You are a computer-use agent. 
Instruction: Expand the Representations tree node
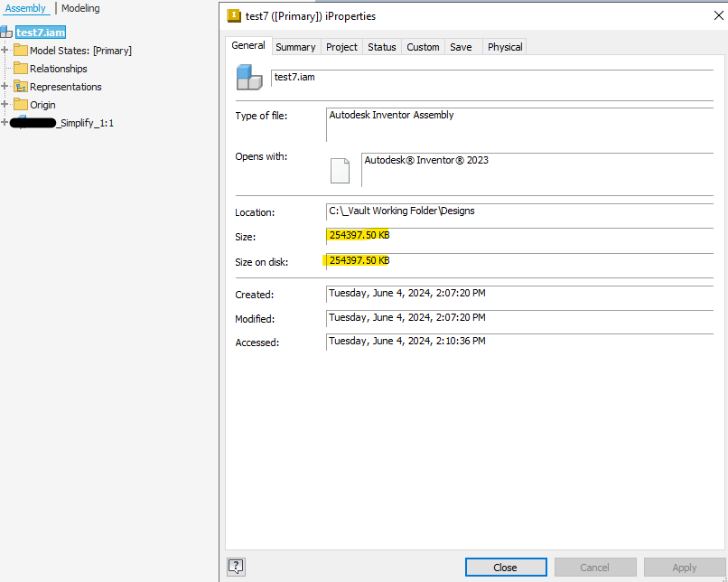click(x=5, y=87)
